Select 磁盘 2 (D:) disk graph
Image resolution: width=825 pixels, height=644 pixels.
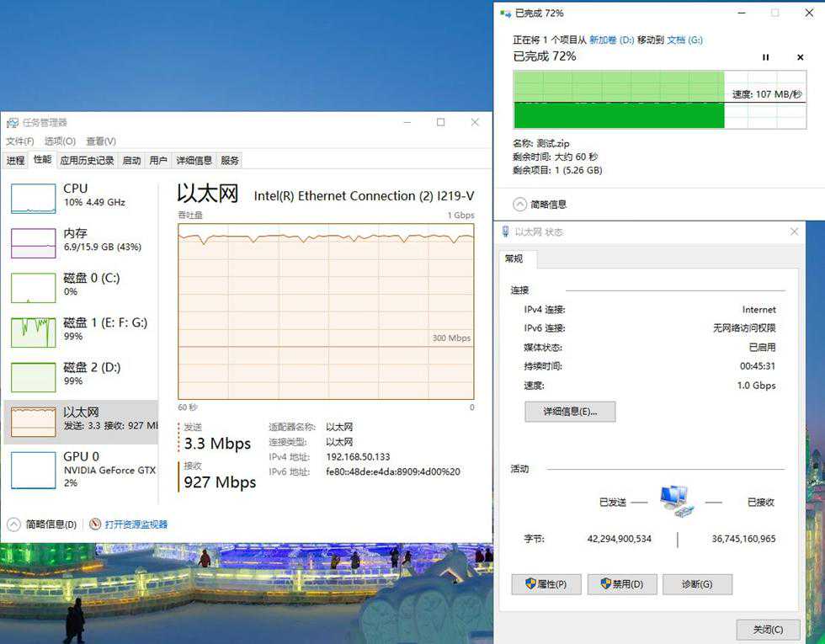coord(33,376)
